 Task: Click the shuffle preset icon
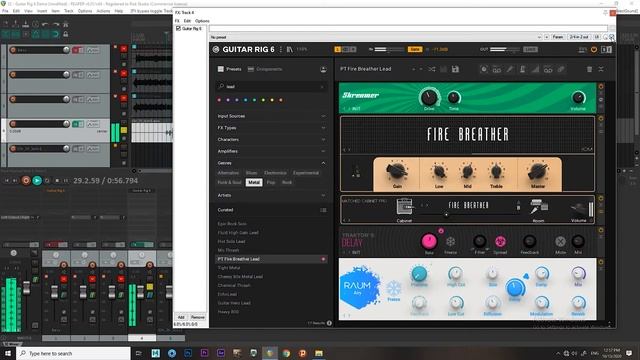click(x=432, y=69)
